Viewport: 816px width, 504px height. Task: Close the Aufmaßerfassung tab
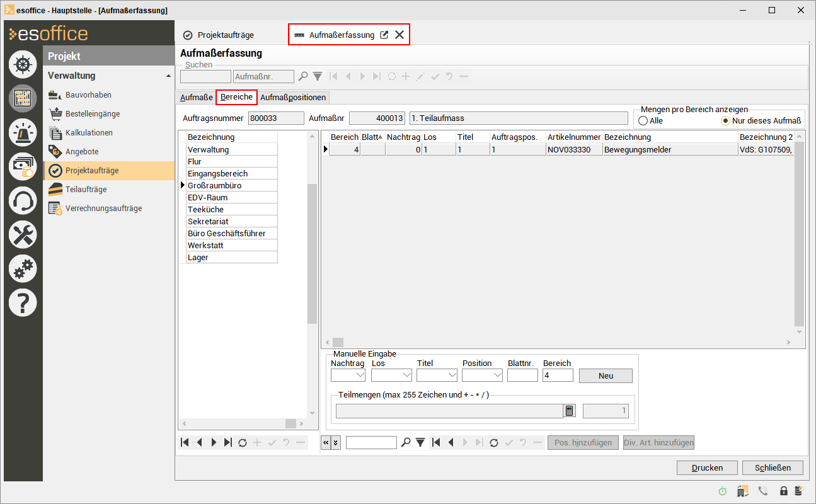click(399, 35)
